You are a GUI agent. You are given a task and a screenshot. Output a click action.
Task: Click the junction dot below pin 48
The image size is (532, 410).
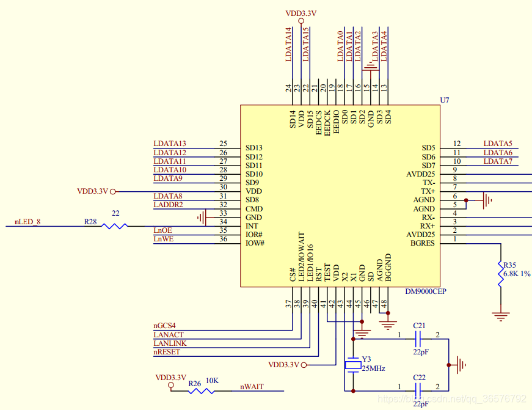388,313
